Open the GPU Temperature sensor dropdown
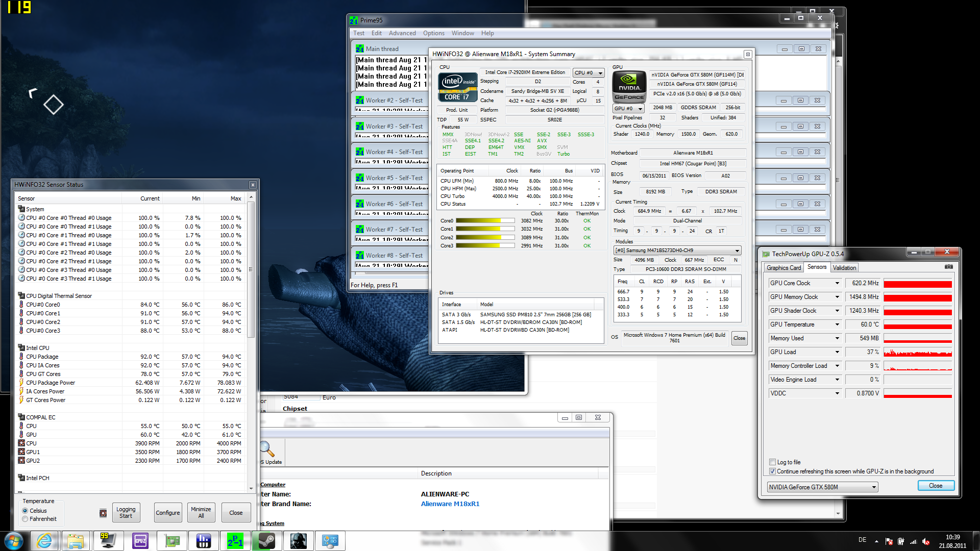 coord(837,324)
